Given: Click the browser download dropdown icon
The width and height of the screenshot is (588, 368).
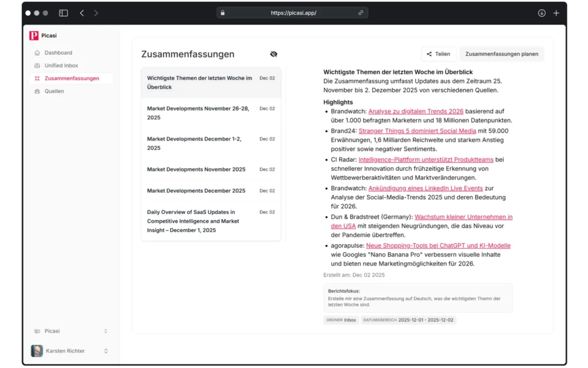Looking at the screenshot, I should click(541, 13).
